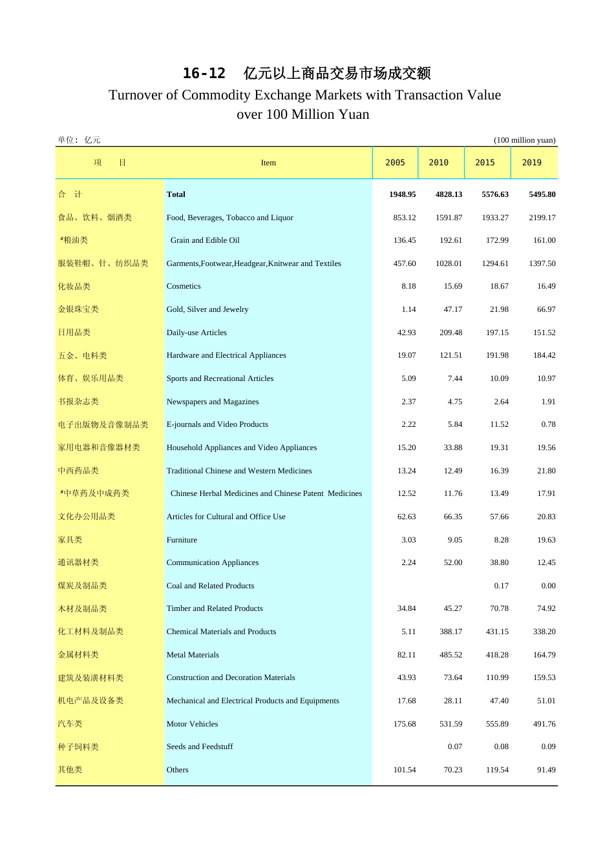Select the Seeds and Feedstuff row label
This screenshot has width=614, height=868.
[x=200, y=747]
